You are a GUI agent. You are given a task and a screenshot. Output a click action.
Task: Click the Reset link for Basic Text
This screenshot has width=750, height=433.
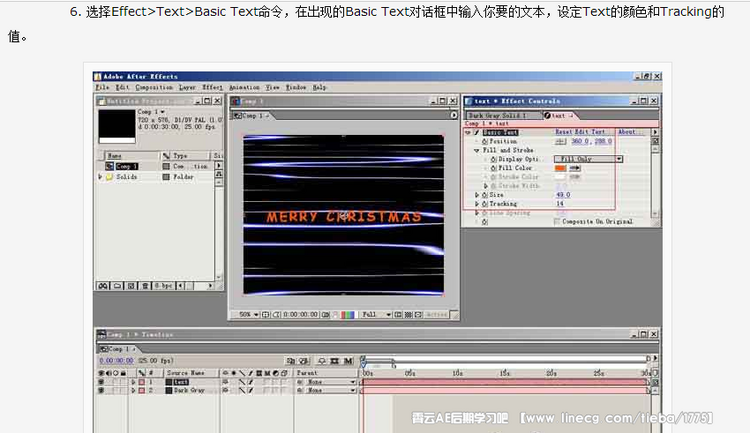(x=563, y=132)
